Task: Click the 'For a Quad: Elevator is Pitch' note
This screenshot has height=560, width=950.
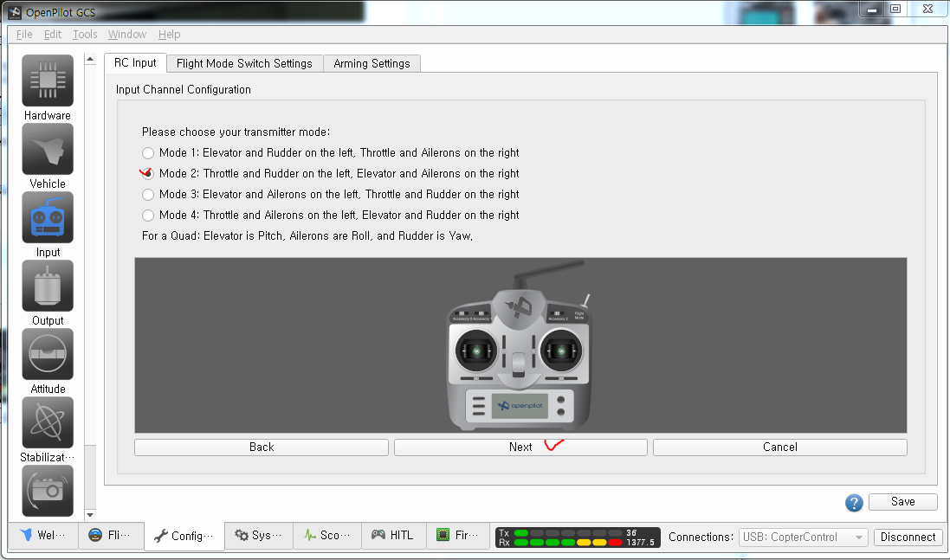Action: point(307,236)
